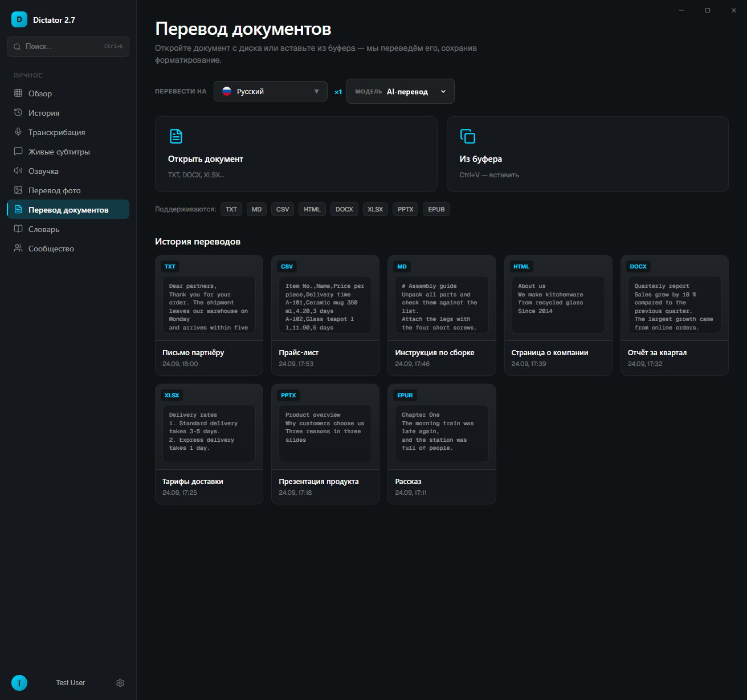
Task: Click the Словарь book icon
Action: (18, 229)
